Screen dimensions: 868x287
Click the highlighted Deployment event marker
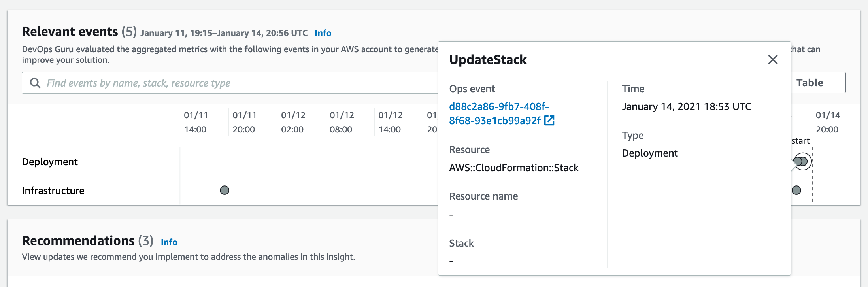[802, 162]
